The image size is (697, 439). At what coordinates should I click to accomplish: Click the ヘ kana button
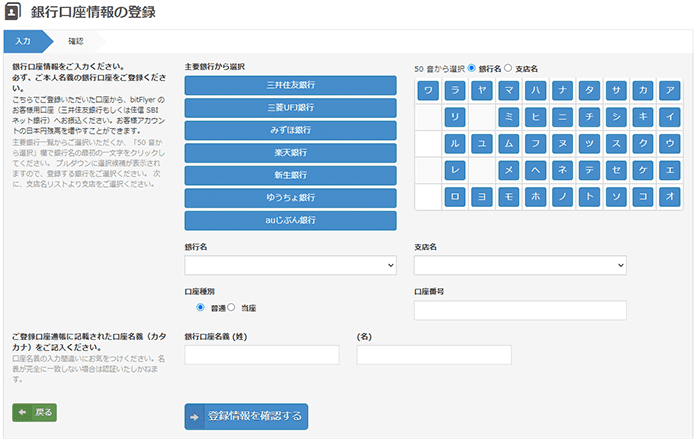[x=536, y=170]
